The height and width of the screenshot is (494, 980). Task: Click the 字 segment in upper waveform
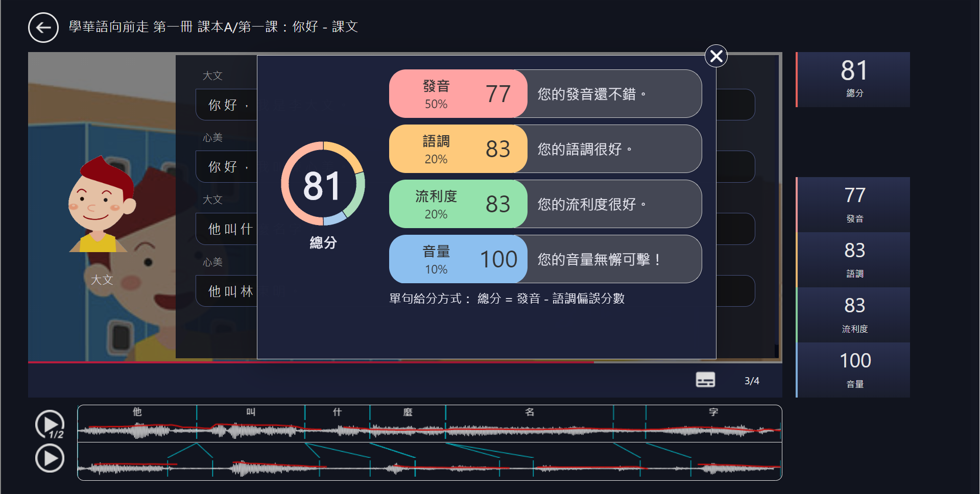(713, 424)
